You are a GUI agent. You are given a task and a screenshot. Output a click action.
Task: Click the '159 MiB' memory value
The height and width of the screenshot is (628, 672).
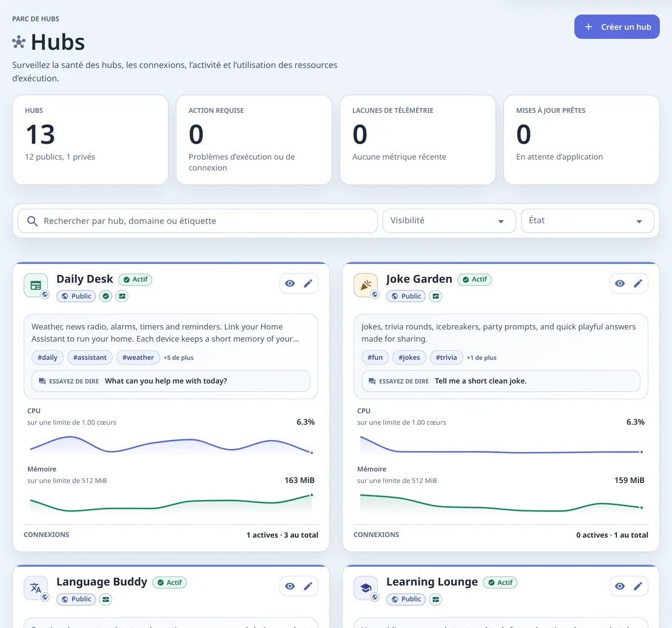pyautogui.click(x=630, y=481)
